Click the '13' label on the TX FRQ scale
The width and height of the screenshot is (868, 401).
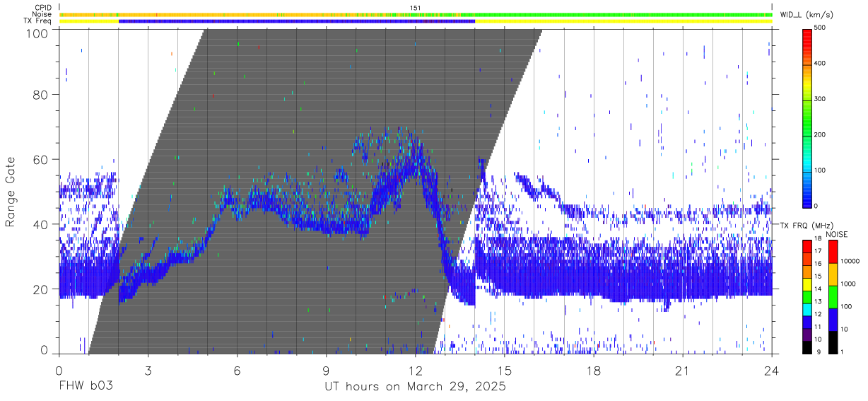(x=818, y=301)
